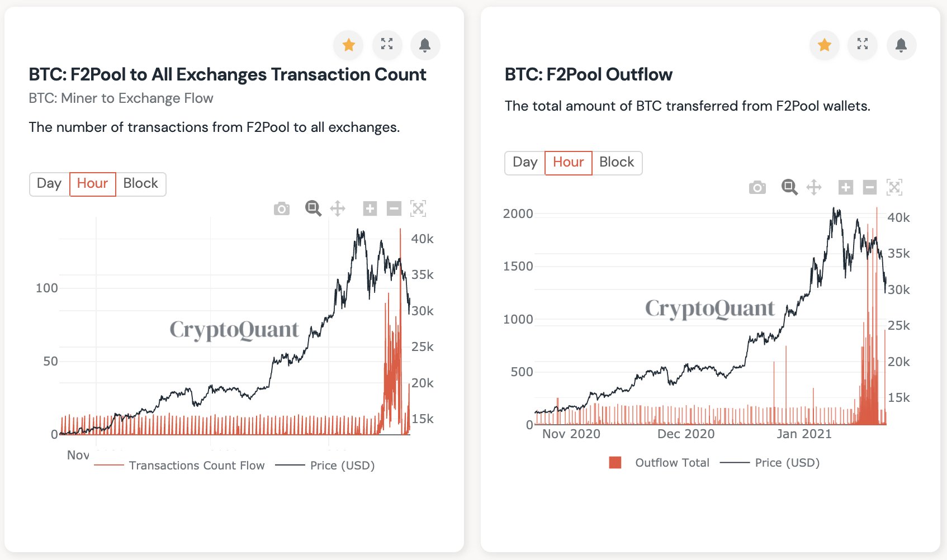Screen dimensions: 947x560
Task: Zoom out on the F2Pool Outflow chart
Action: [869, 187]
